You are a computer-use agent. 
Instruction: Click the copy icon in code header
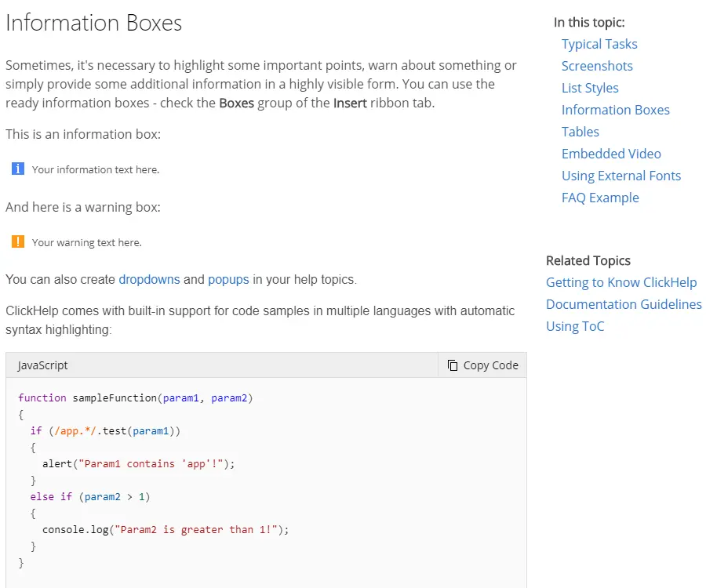[x=453, y=365]
